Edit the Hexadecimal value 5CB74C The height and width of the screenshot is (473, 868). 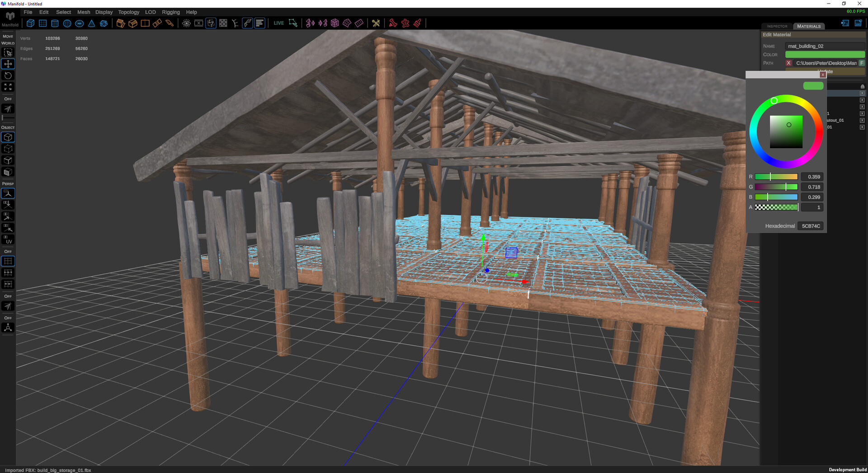pyautogui.click(x=810, y=226)
